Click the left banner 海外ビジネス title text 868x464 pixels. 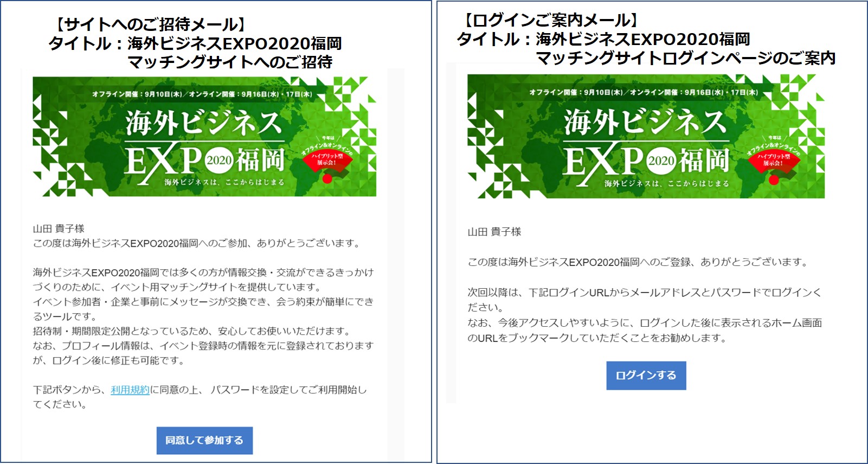[204, 123]
